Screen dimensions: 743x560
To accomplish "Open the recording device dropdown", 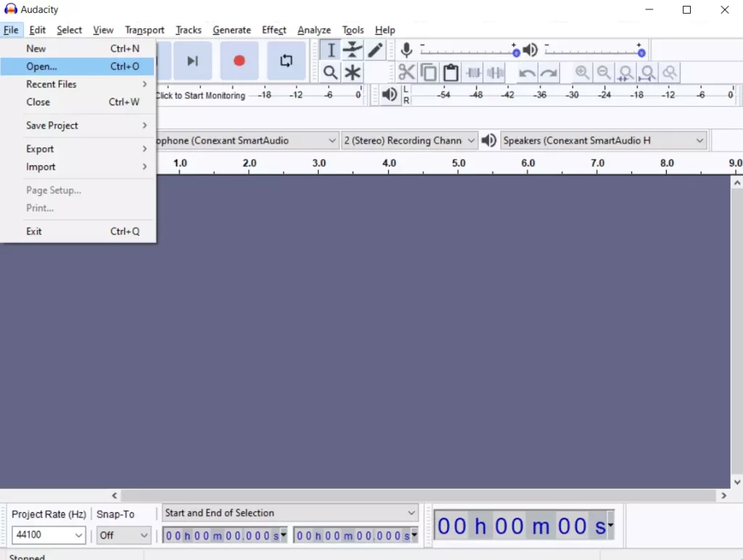I will click(247, 141).
